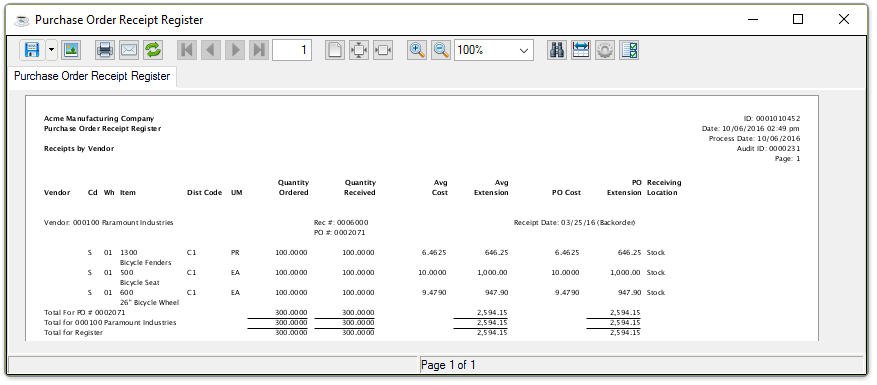Zoom in with magnifier plus icon
877x385 pixels.
(x=417, y=50)
